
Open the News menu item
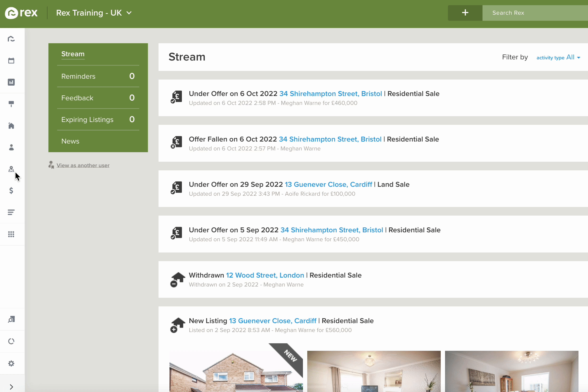point(70,141)
